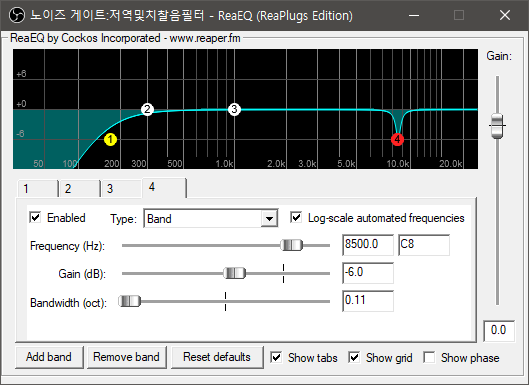Click the frequency field showing 8500.0
This screenshot has height=385, width=529.
368,245
